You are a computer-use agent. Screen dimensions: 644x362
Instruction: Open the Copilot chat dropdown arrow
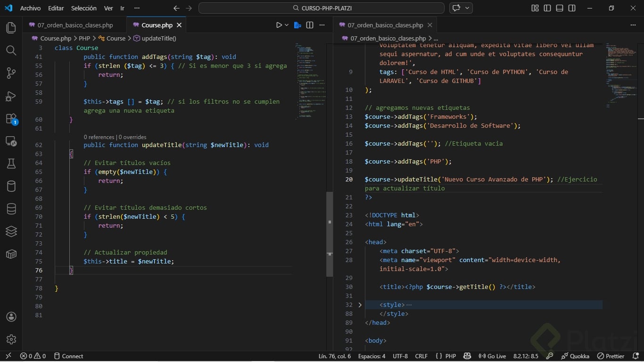pos(467,8)
